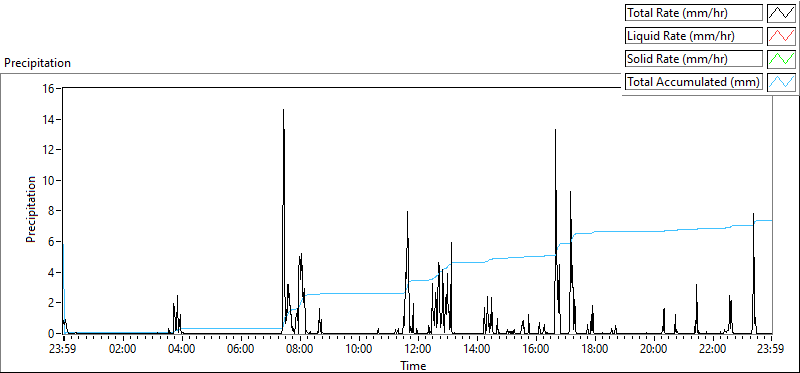Click the 8 value on the y-axis
This screenshot has width=800, height=373.
click(x=52, y=211)
